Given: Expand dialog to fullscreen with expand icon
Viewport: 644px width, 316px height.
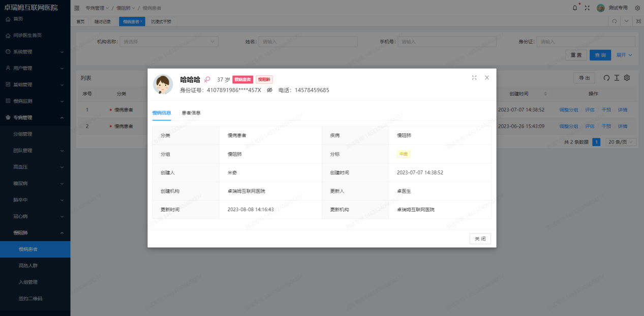Looking at the screenshot, I should coord(474,77).
